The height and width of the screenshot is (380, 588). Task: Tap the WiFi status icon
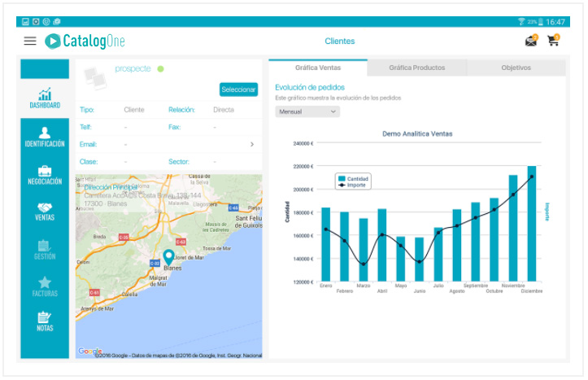pyautogui.click(x=521, y=22)
